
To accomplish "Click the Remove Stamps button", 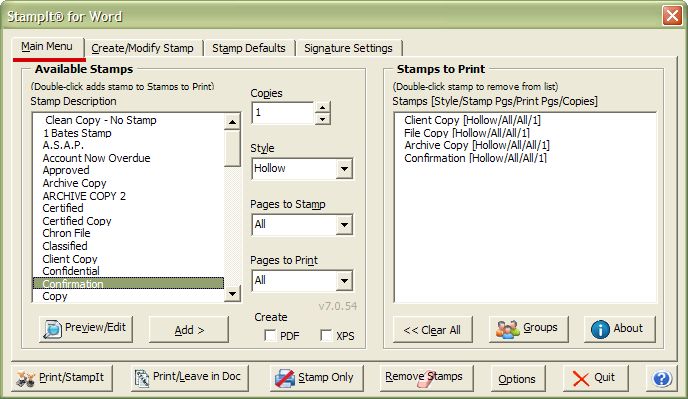I will (x=426, y=377).
